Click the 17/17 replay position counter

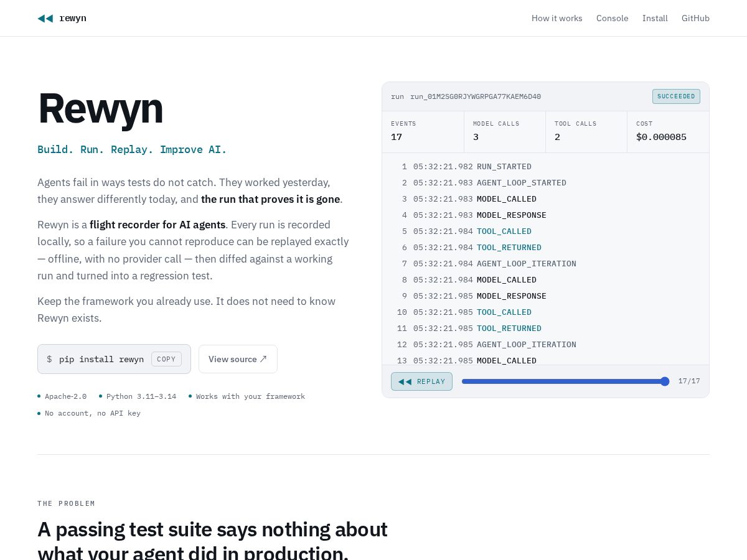click(x=689, y=381)
